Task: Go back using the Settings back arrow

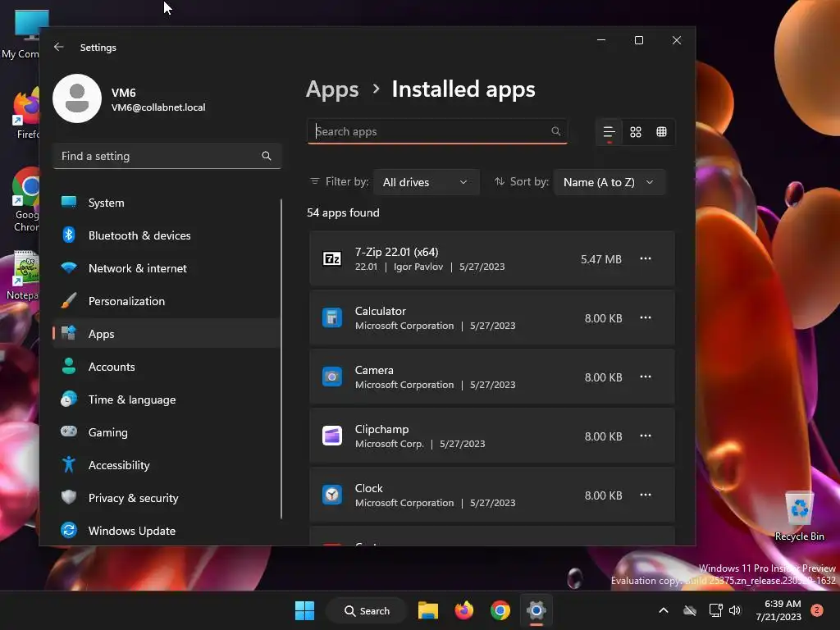Action: click(59, 47)
